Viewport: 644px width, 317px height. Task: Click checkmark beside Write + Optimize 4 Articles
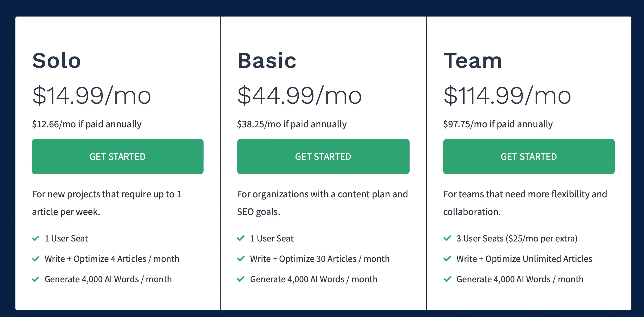[36, 259]
